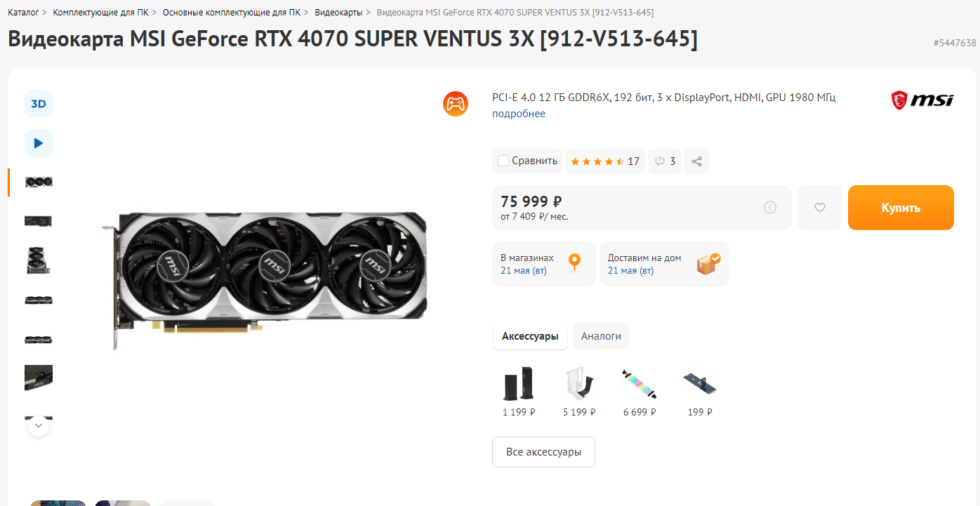
Task: Tick the Сравнить checkbox
Action: click(x=503, y=161)
